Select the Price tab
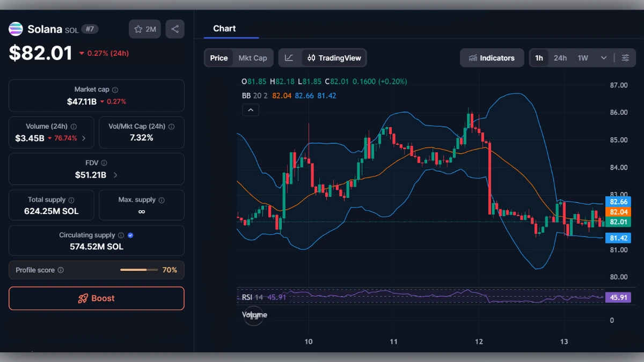This screenshot has height=362, width=644. click(218, 57)
